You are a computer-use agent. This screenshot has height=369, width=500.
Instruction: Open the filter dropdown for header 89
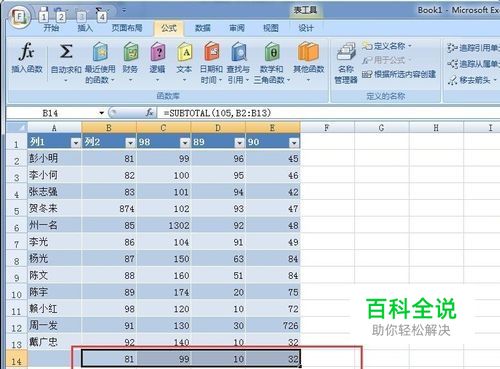(239, 143)
